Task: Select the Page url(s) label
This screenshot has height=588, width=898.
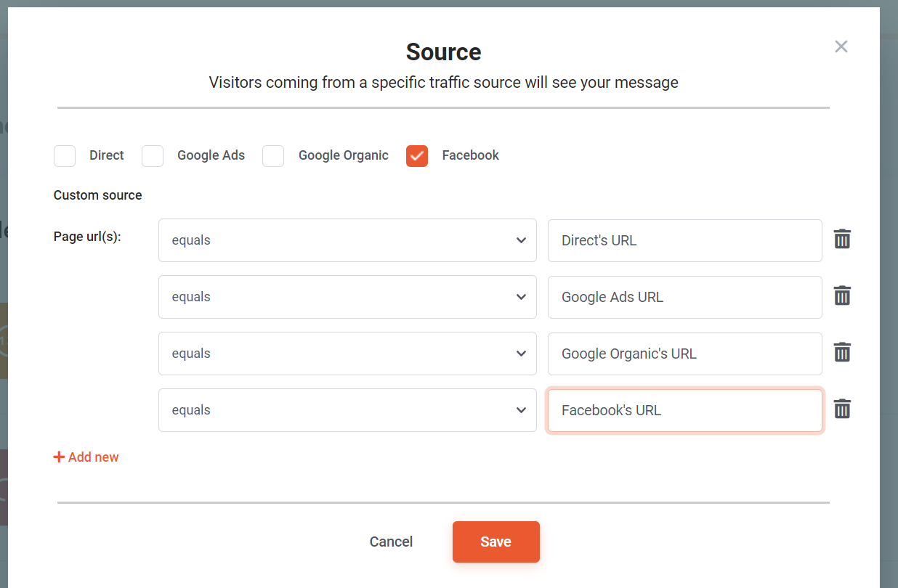Action: (87, 237)
